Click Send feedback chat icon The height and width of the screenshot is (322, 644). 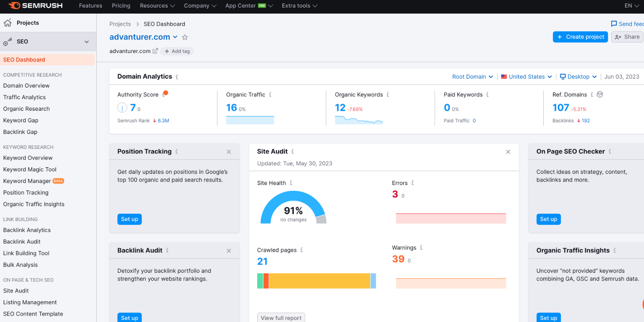[x=614, y=24]
